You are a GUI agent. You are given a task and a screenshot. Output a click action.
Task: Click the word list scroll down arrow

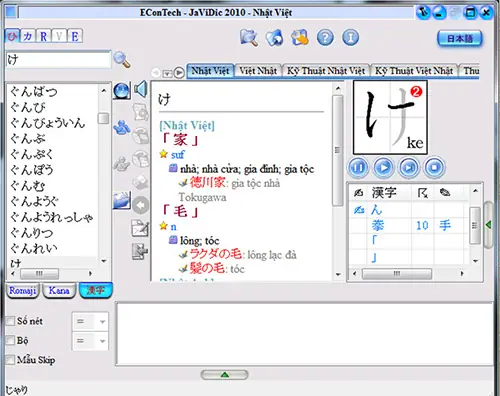click(x=104, y=261)
